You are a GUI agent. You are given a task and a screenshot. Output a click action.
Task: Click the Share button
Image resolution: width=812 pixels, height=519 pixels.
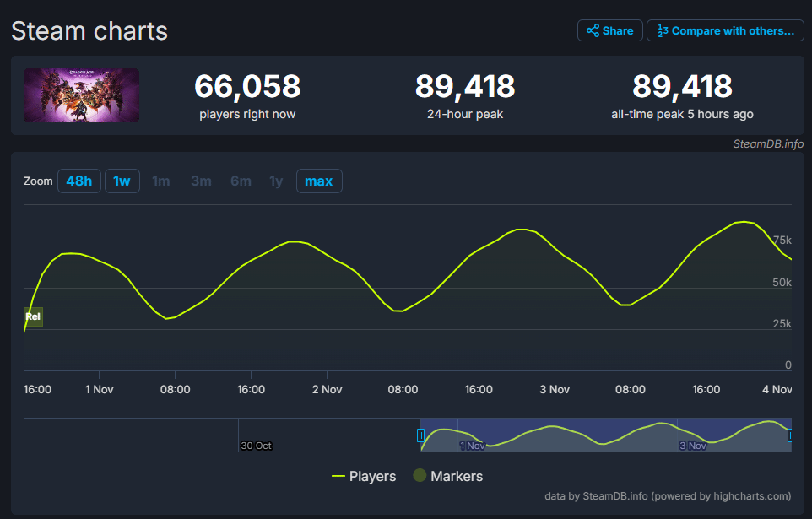(x=609, y=30)
